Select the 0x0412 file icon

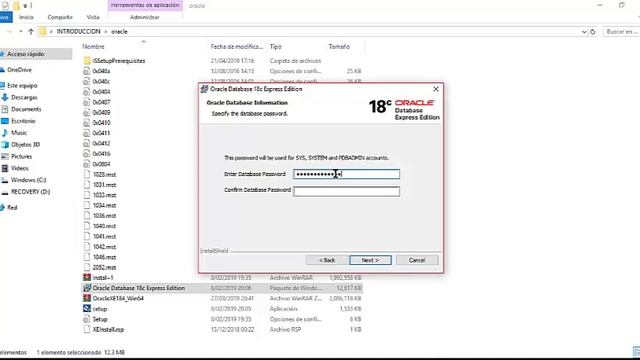click(87, 144)
